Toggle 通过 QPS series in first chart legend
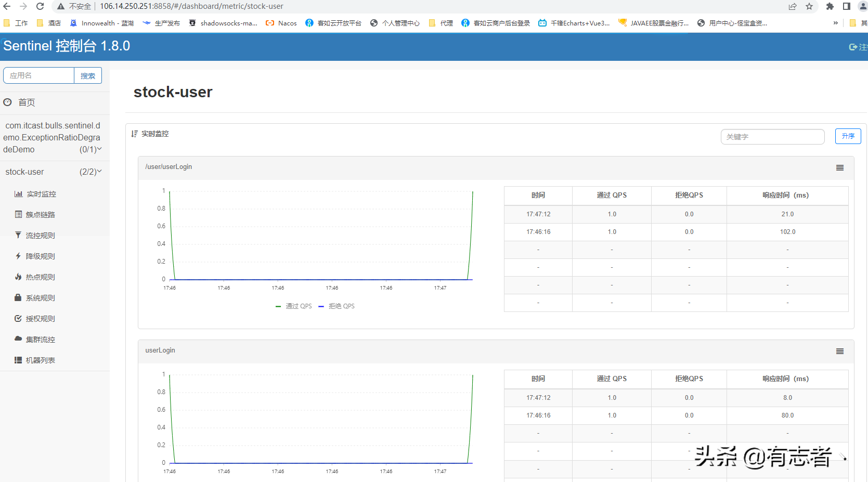This screenshot has width=868, height=482. pyautogui.click(x=294, y=306)
